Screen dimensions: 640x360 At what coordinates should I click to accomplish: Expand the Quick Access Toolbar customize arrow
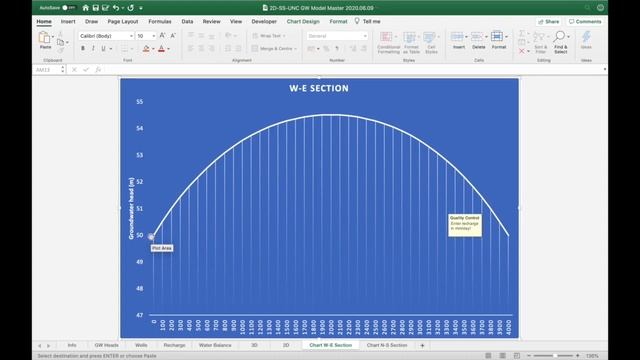(x=141, y=8)
